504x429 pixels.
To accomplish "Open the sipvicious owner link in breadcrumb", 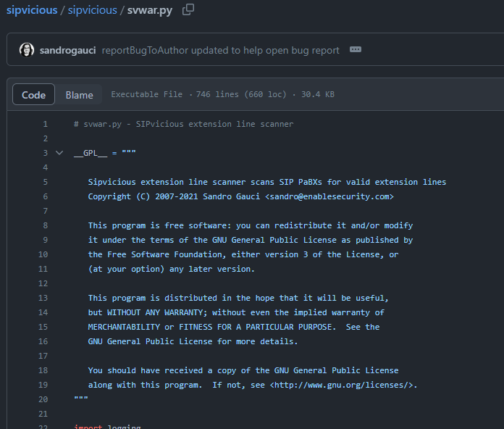I will pyautogui.click(x=32, y=10).
